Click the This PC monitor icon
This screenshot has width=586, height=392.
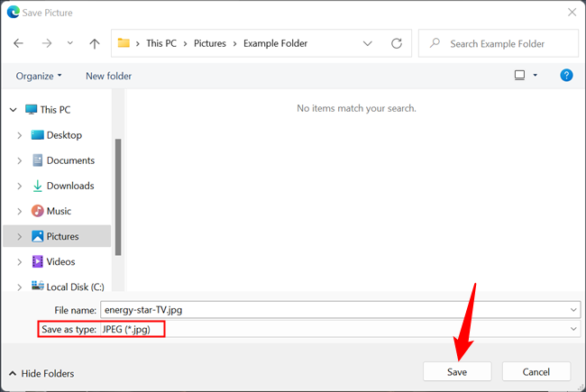coord(31,110)
